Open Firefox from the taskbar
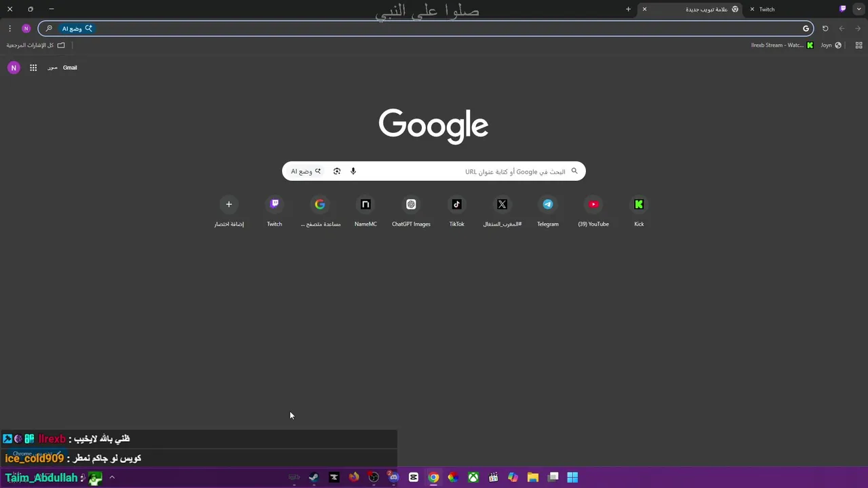868x488 pixels. click(354, 477)
